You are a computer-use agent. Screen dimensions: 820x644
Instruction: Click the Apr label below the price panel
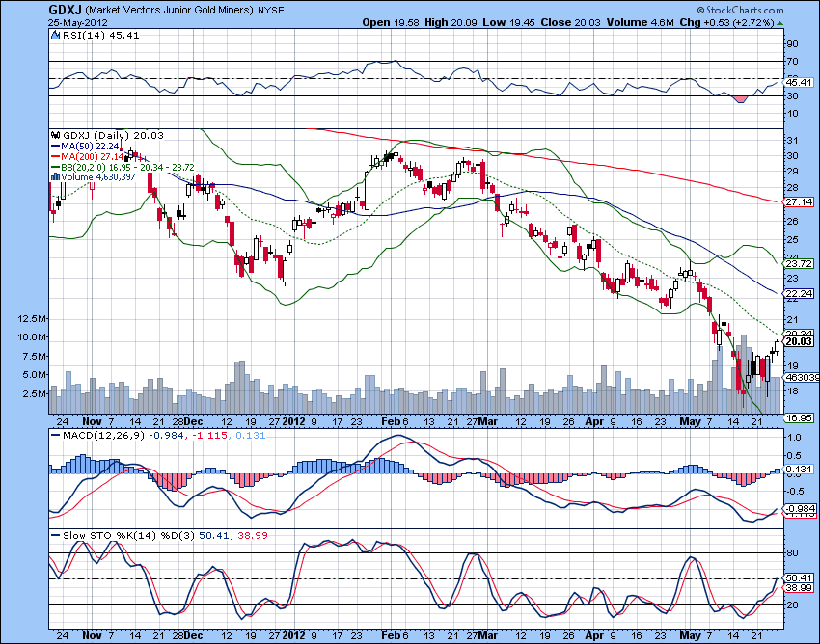594,421
